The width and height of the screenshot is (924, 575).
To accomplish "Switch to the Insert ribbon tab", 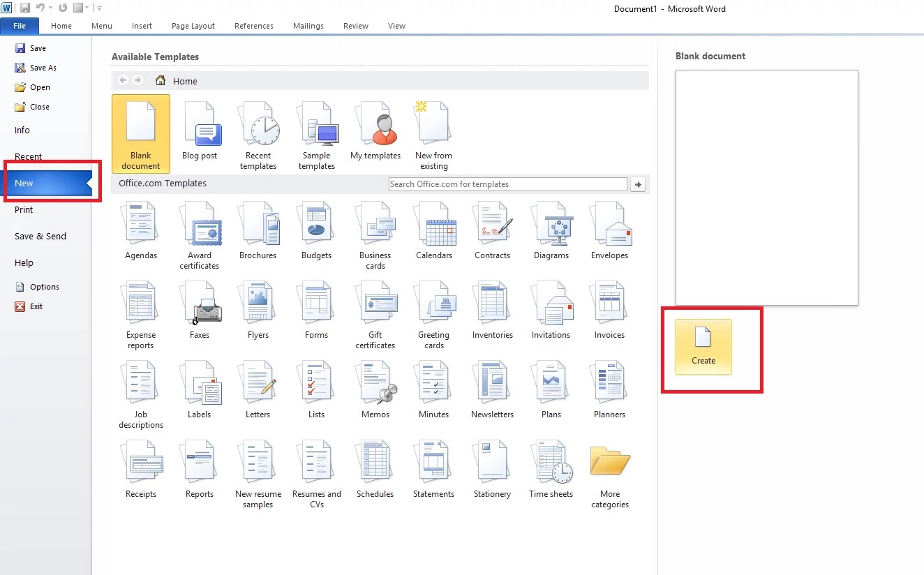I will (142, 26).
